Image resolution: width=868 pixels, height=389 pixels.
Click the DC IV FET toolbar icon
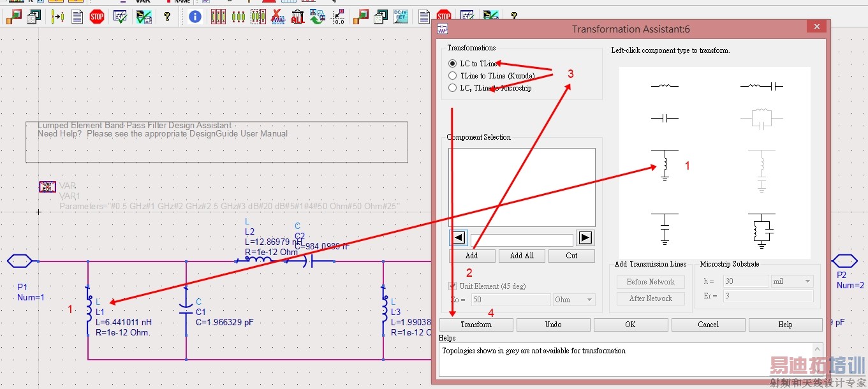(x=401, y=17)
